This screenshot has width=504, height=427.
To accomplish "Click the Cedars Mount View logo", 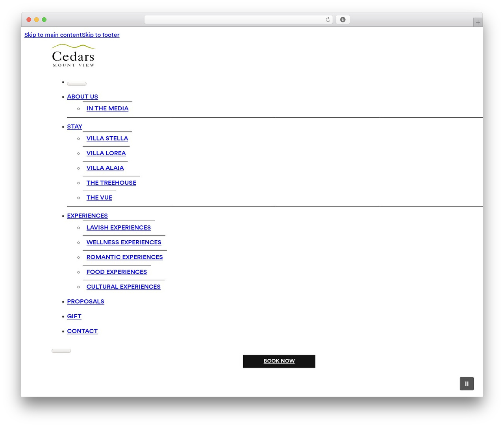I will 74,56.
